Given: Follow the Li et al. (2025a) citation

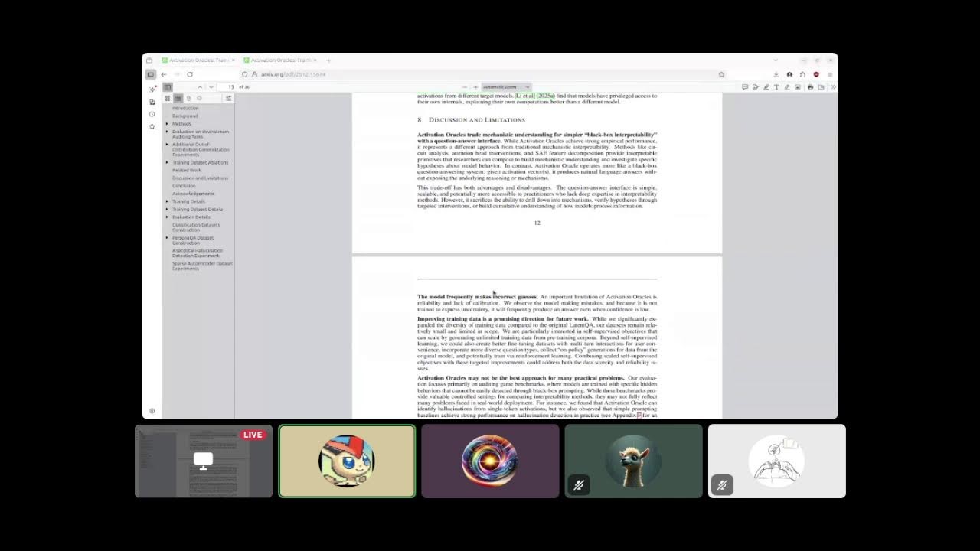Looking at the screenshot, I should point(535,96).
